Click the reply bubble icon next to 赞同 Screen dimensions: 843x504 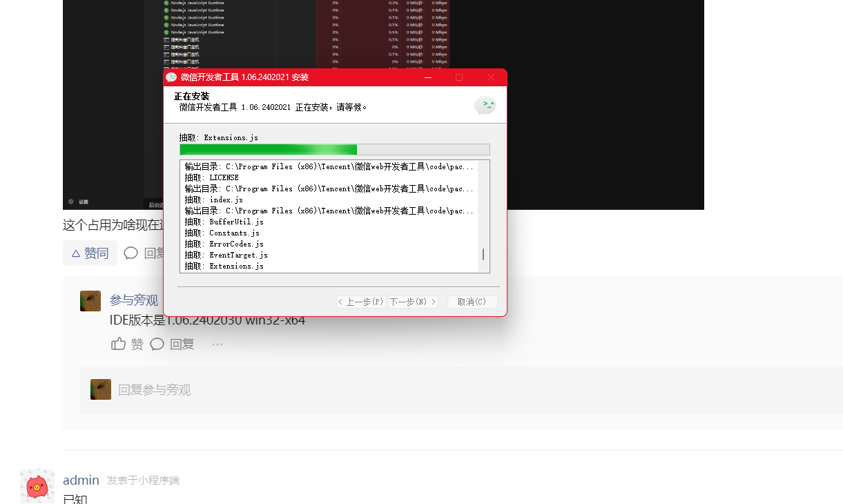131,253
